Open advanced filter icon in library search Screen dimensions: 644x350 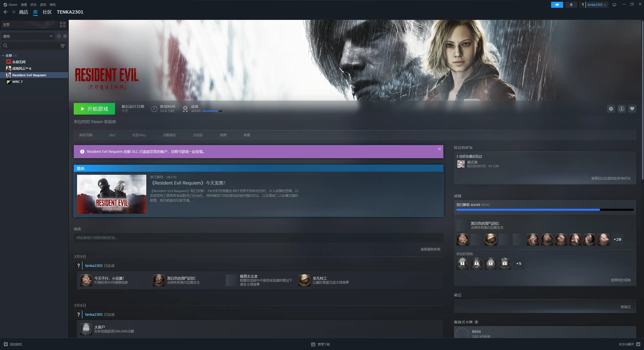62,46
